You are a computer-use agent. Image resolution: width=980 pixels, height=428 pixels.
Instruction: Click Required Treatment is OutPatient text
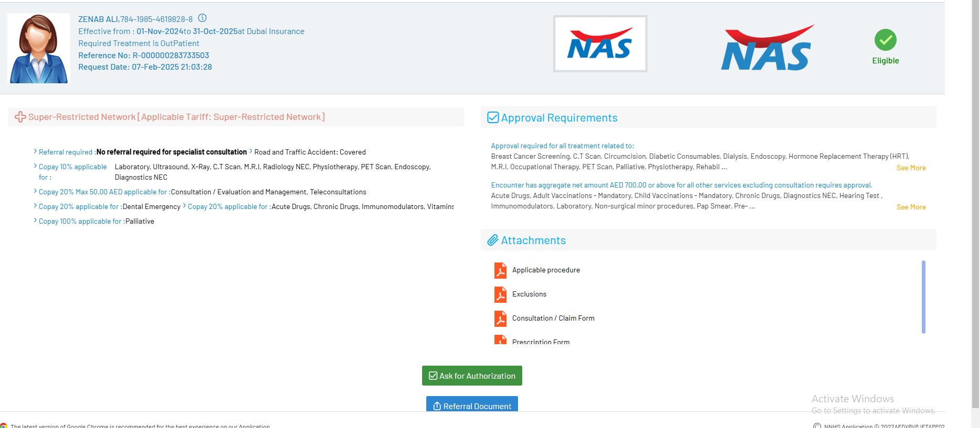click(139, 43)
